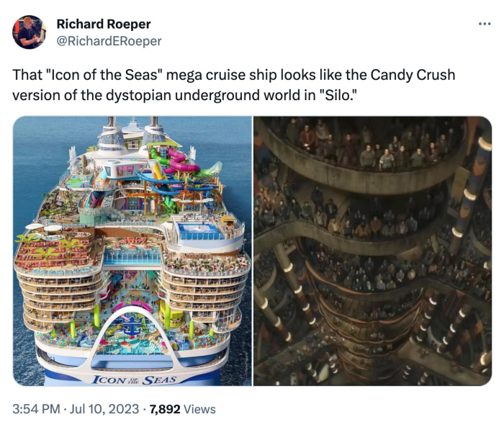
Task: View the 7,892 Views count details
Action: 182,409
